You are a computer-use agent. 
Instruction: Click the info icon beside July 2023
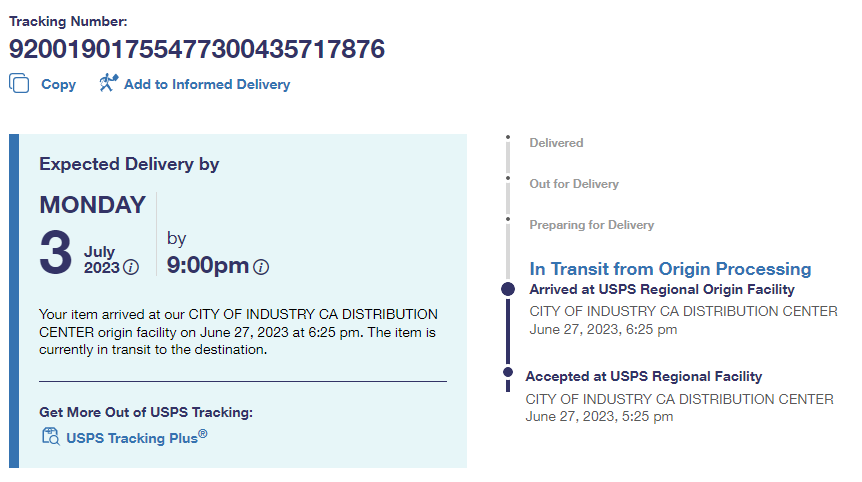(131, 268)
